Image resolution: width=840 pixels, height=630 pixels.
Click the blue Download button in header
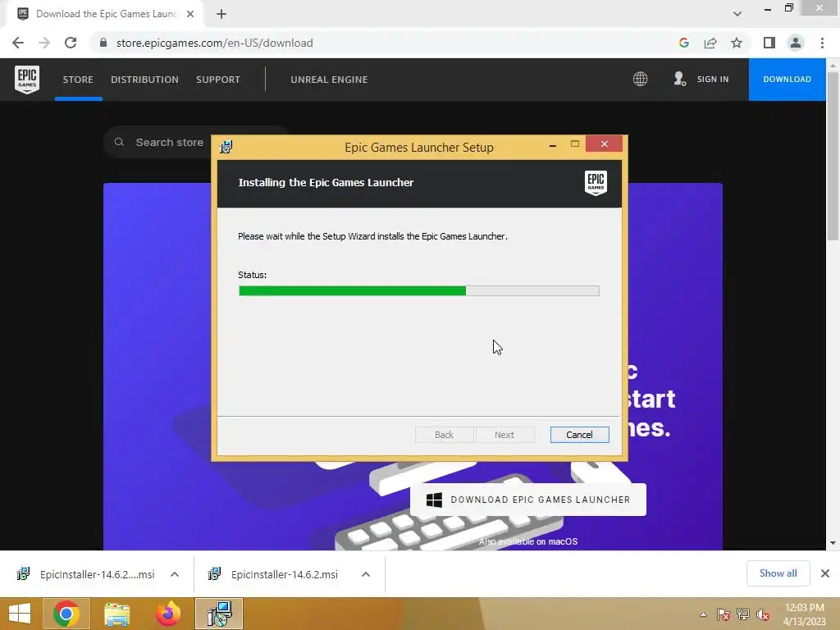click(787, 80)
